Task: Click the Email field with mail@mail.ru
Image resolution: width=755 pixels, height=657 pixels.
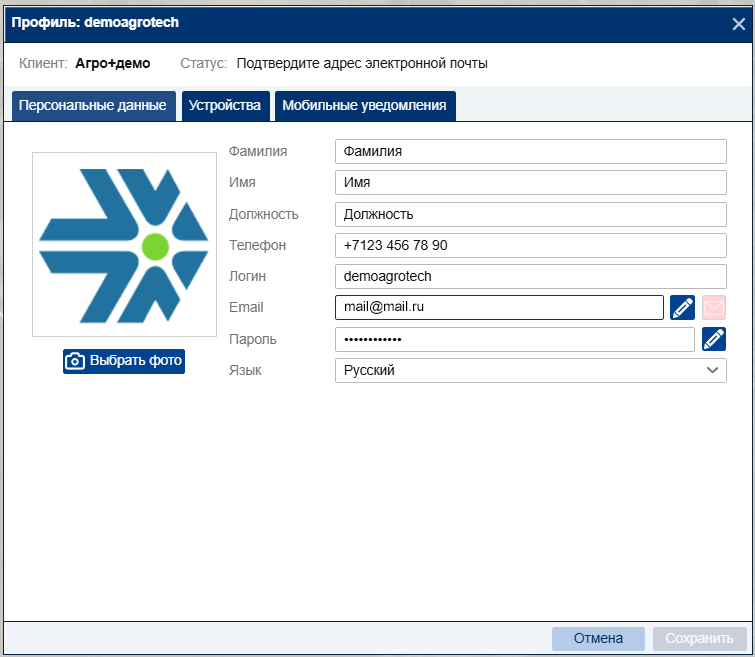Action: (499, 307)
